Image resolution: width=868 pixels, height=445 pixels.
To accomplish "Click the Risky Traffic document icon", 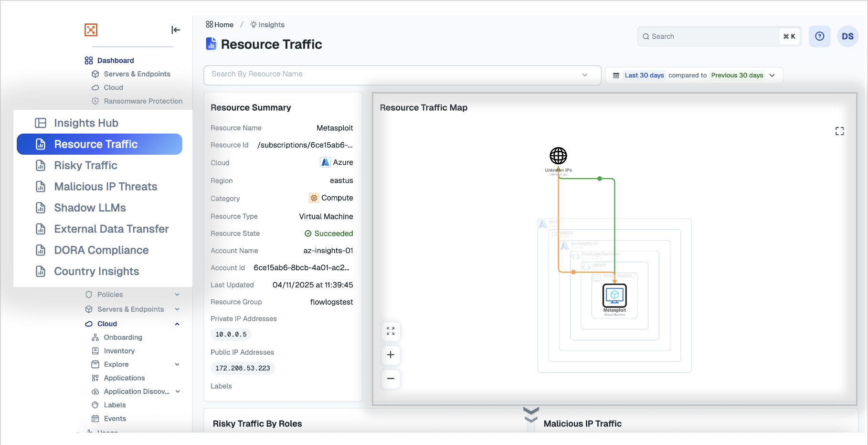I will tap(41, 165).
